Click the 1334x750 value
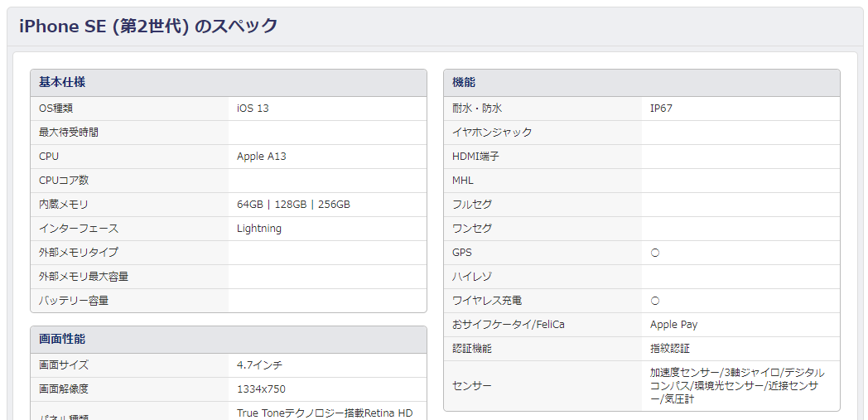Screen dimensions: 868x420 coord(261,389)
